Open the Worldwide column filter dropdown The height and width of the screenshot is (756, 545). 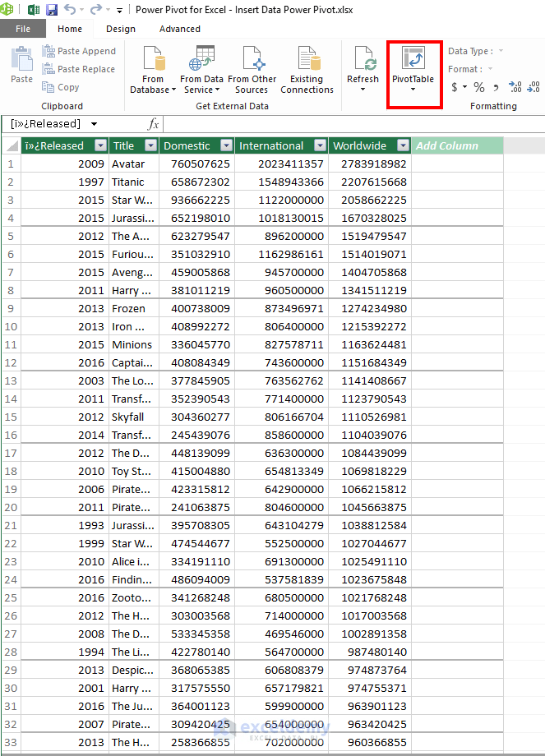pyautogui.click(x=404, y=145)
